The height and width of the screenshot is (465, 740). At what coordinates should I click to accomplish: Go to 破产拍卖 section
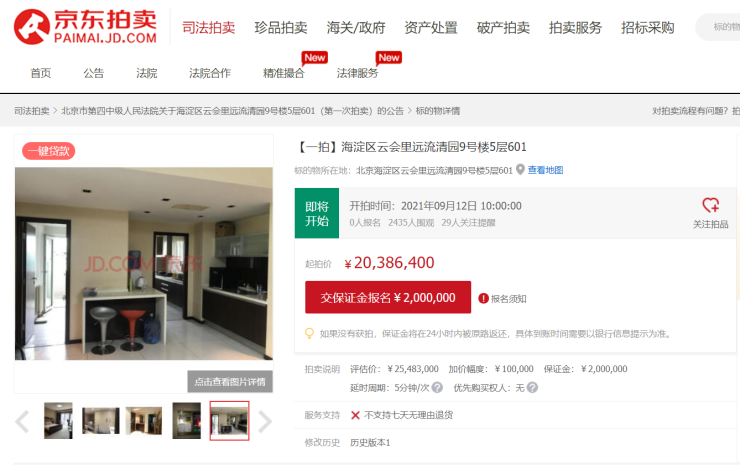[x=503, y=27]
